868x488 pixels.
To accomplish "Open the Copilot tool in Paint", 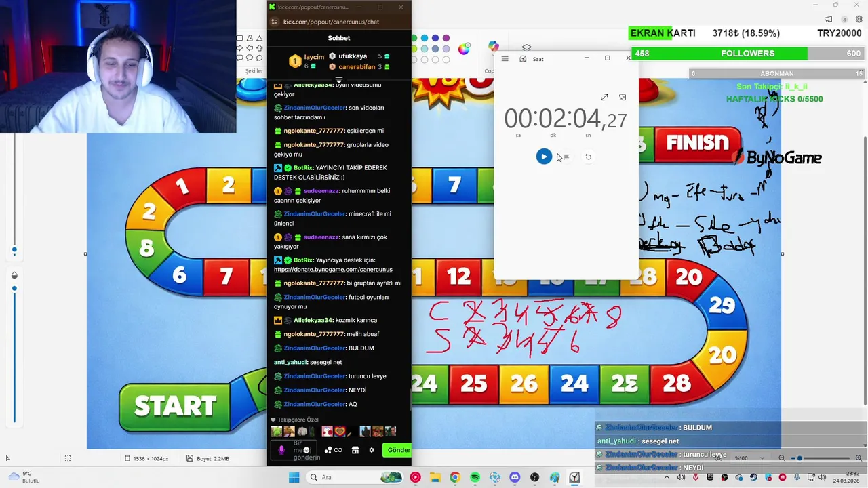I will click(x=494, y=46).
